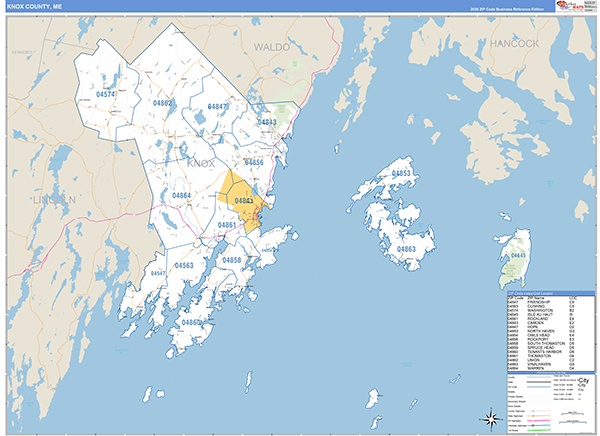Select the TENANTS HARBOR index row

click(541, 352)
